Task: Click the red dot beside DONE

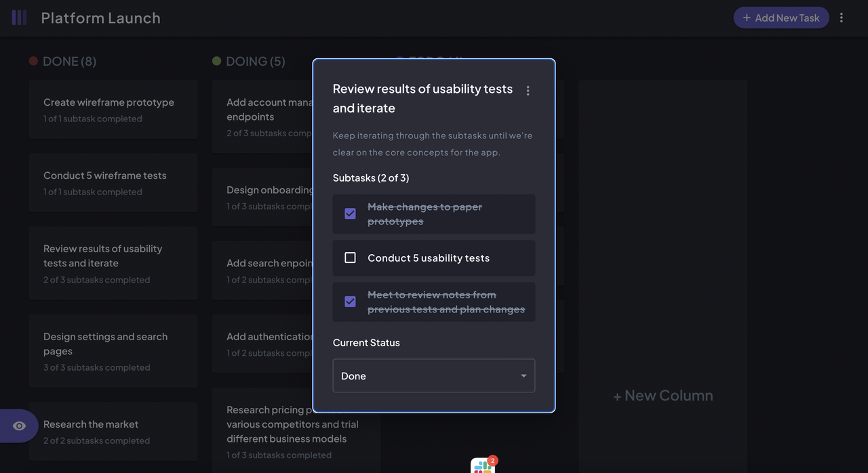Action: [x=33, y=61]
